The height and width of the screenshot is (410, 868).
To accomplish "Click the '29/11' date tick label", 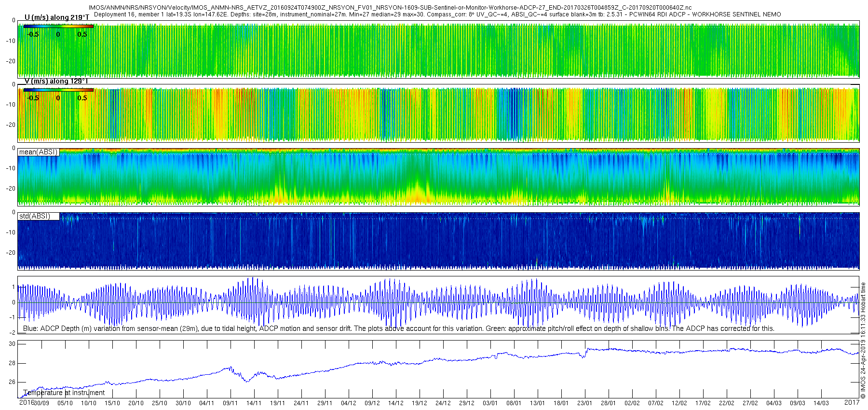I will [x=325, y=403].
